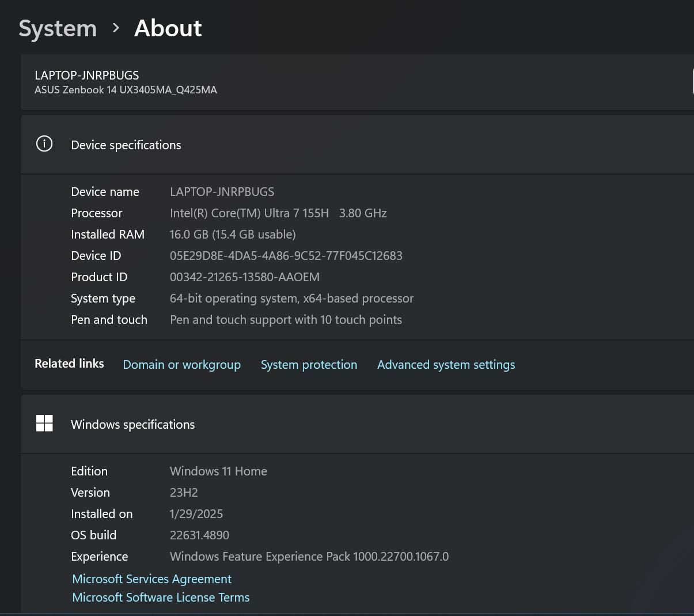
Task: Open Advanced system settings
Action: pos(446,365)
